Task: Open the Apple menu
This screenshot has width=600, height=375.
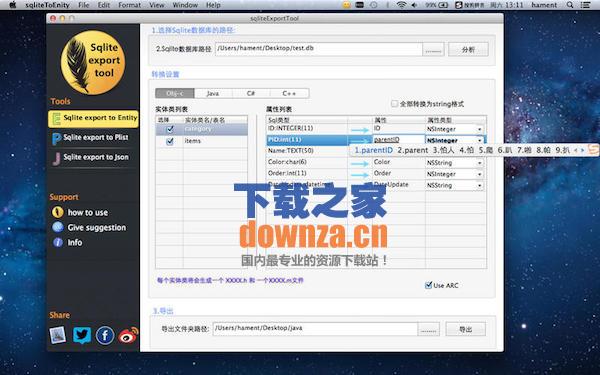Action: (x=12, y=5)
